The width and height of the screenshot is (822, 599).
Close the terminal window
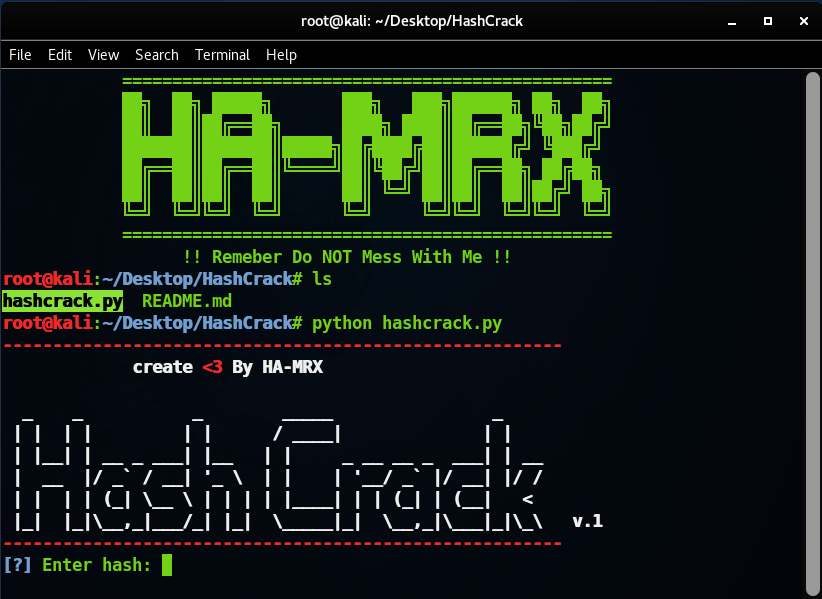(x=804, y=21)
